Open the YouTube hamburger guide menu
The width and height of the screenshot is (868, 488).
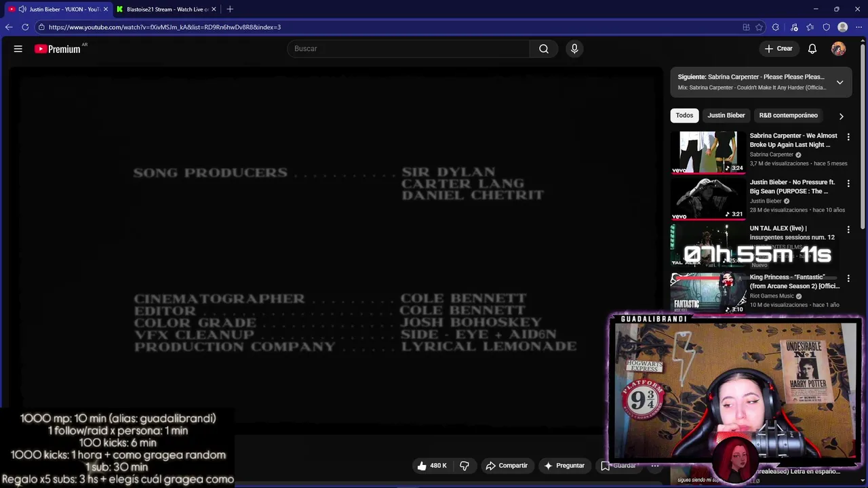tap(18, 49)
